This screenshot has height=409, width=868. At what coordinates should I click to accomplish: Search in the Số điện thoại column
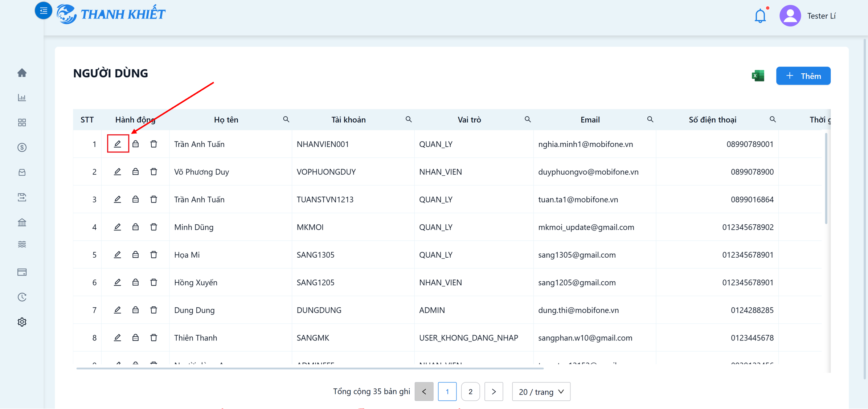773,119
